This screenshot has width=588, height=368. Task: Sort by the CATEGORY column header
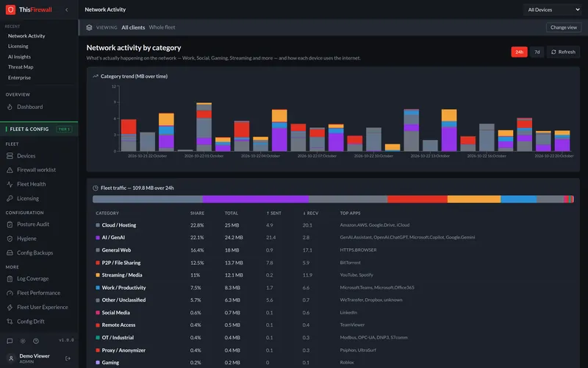pos(107,213)
